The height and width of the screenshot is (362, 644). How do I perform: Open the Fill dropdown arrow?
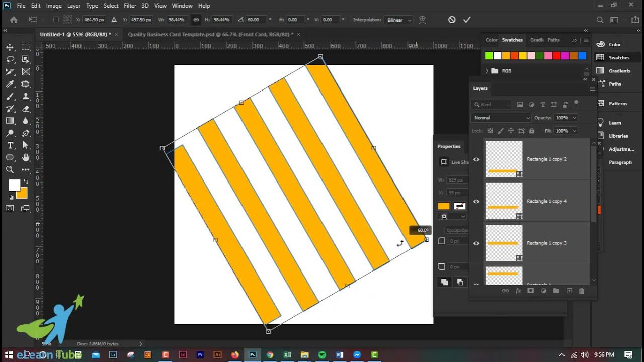574,131
